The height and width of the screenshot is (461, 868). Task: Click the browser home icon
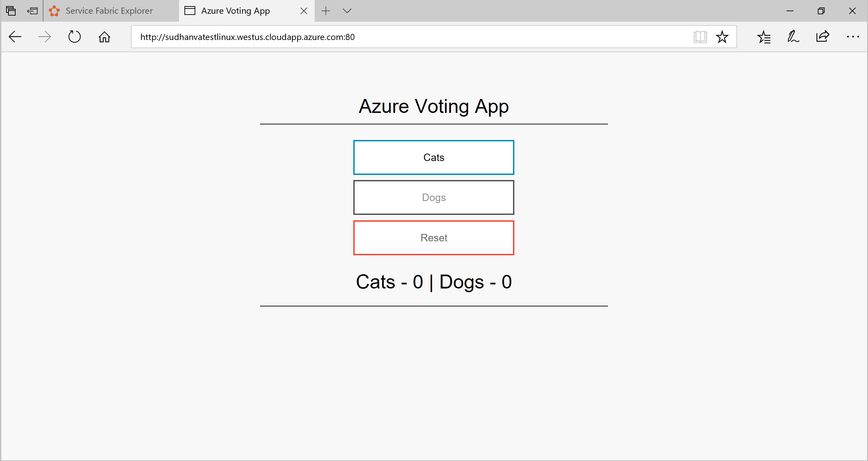tap(103, 37)
